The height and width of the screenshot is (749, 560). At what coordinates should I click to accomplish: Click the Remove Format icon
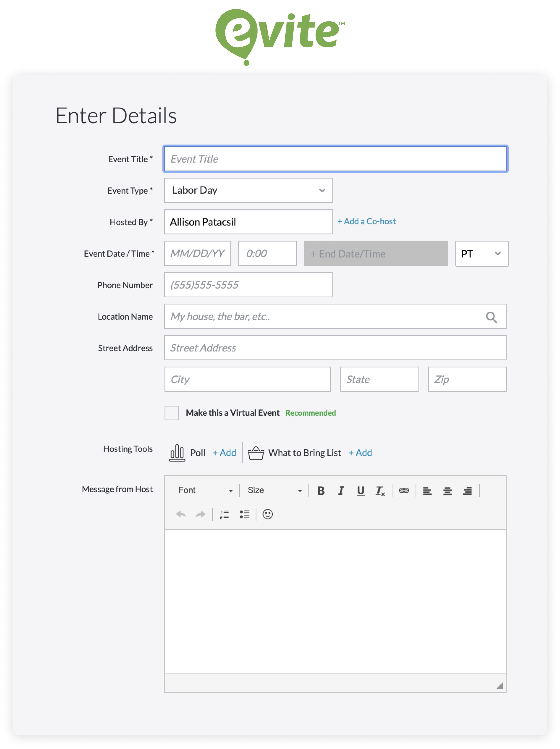380,491
